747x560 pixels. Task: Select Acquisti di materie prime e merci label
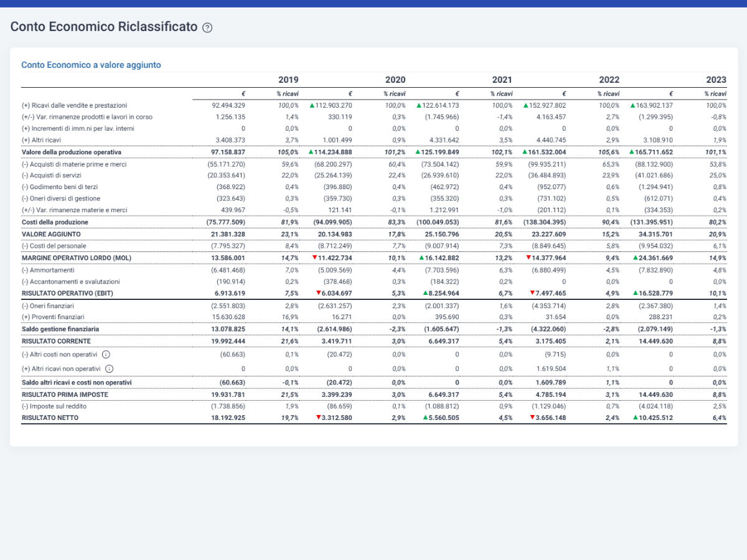[74, 164]
